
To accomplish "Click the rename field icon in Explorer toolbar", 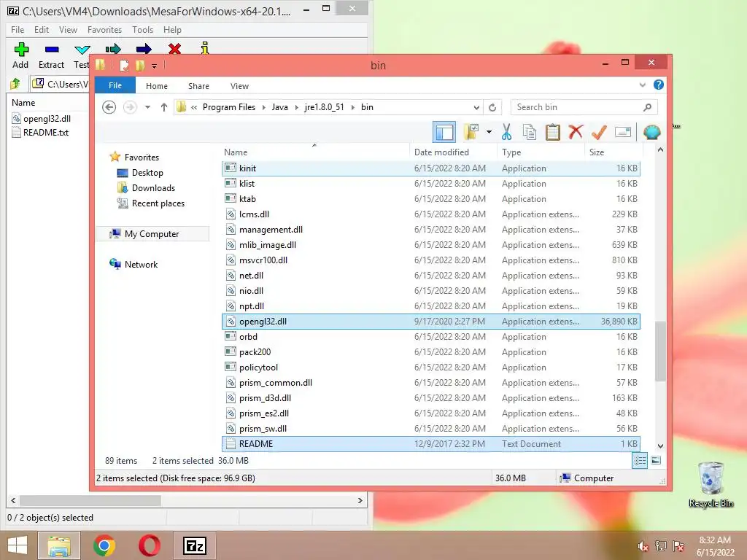I will tap(623, 132).
